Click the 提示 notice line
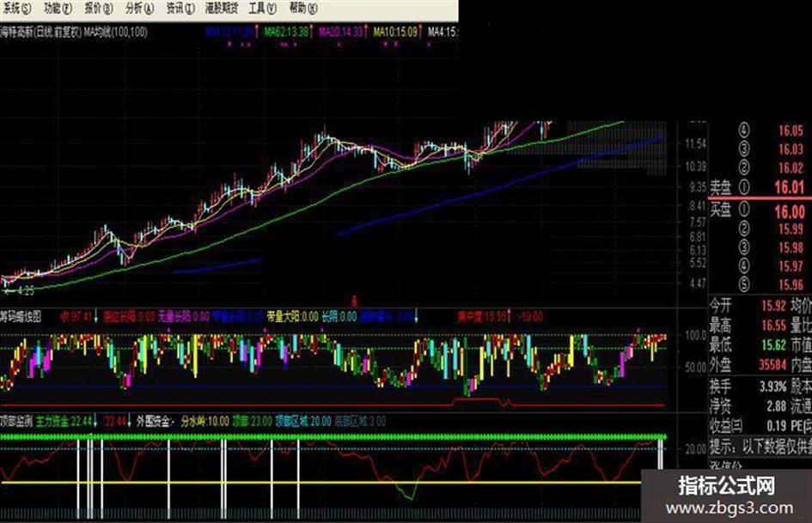Image resolution: width=812 pixels, height=523 pixels. 760,447
